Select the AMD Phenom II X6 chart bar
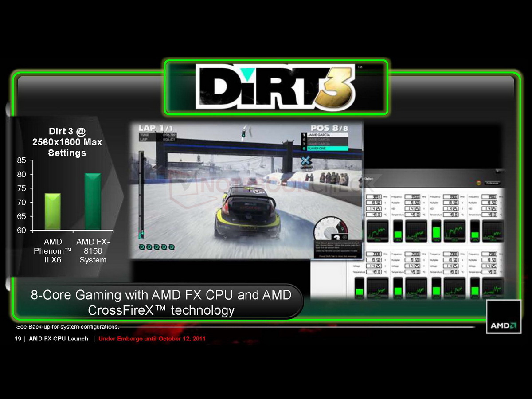This screenshot has height=399, width=532. [x=53, y=211]
